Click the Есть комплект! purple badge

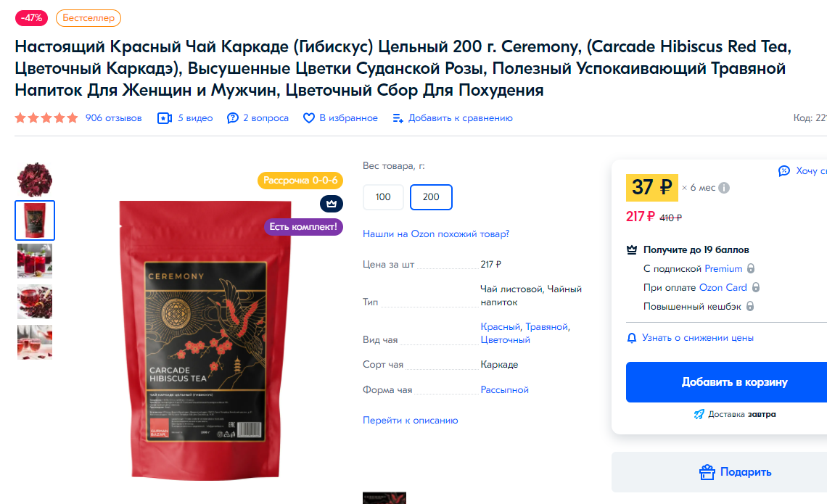pyautogui.click(x=303, y=227)
